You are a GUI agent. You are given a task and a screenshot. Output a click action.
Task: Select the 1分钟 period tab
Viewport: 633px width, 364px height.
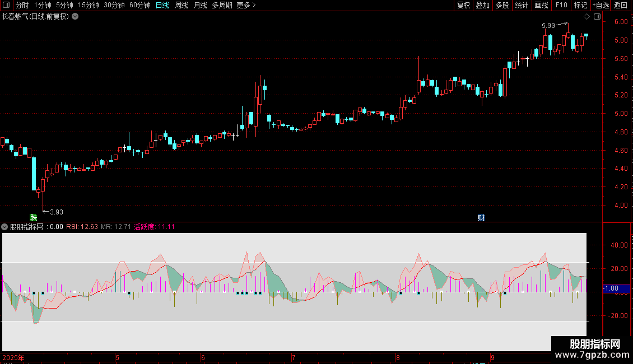43,5
